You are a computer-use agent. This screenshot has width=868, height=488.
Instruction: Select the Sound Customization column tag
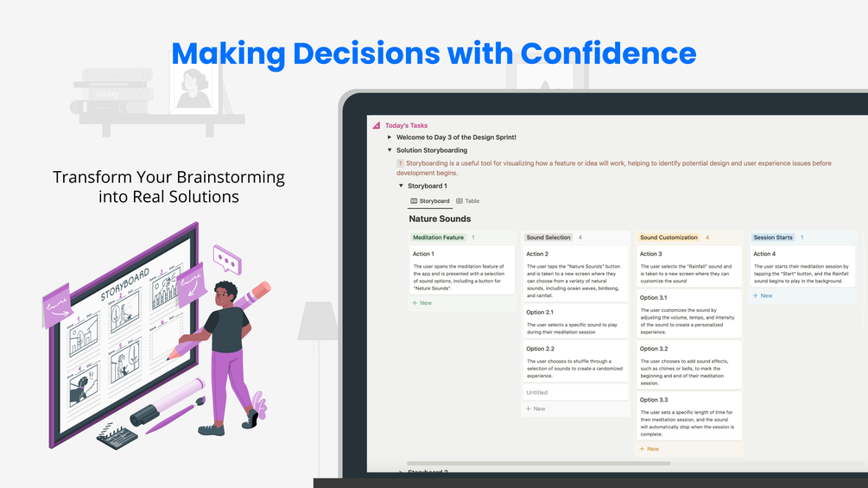[668, 238]
